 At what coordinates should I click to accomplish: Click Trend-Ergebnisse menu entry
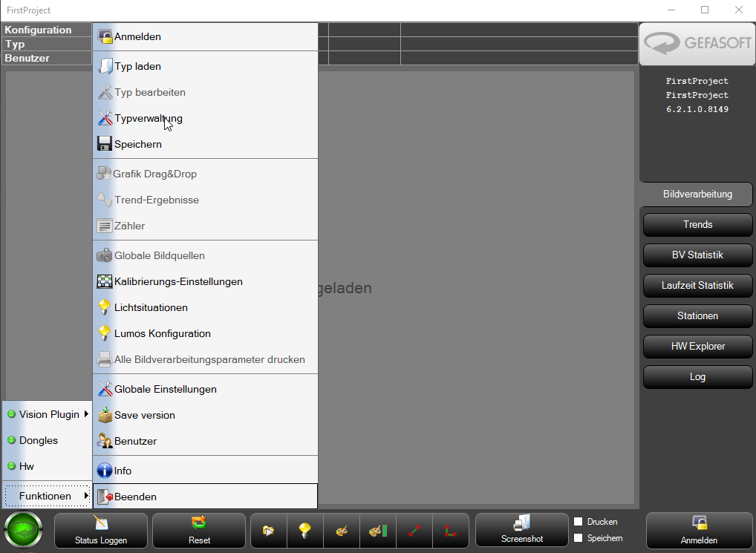206,200
